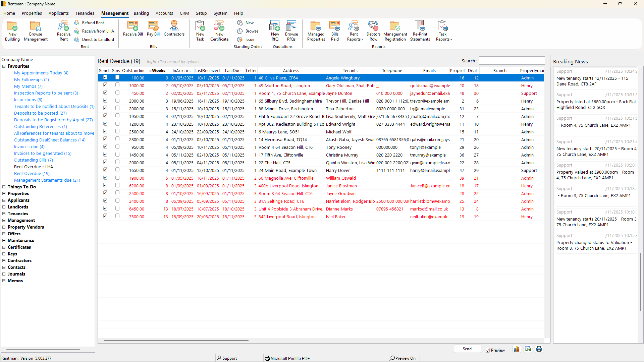Switch to the Tenancies menu tab
Screen dimensions: 644x362
click(x=85, y=13)
